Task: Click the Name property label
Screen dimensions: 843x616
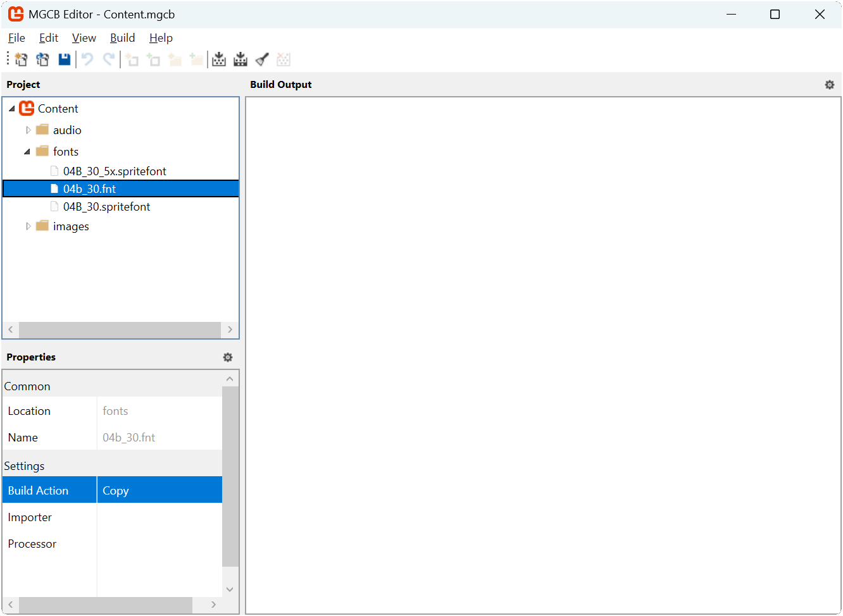Action: coord(23,438)
